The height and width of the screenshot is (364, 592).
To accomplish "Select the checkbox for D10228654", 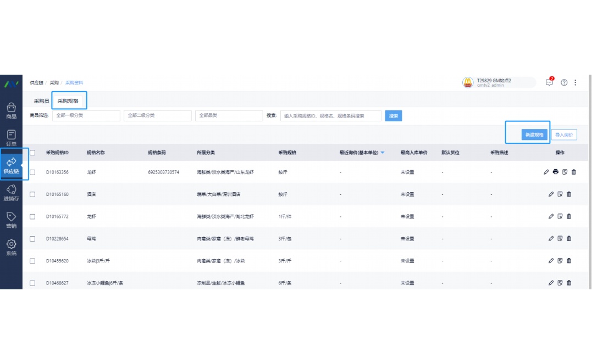I will [x=32, y=238].
